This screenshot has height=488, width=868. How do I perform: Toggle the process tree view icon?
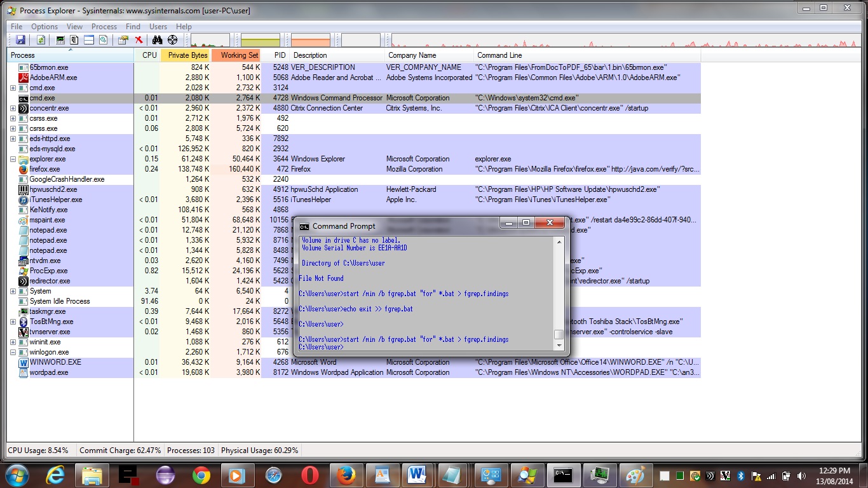[74, 40]
